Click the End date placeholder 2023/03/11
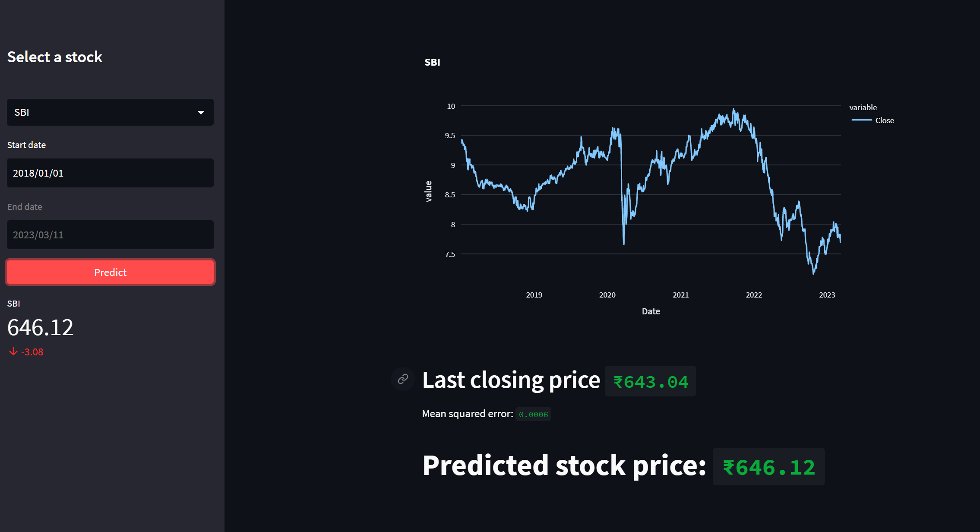This screenshot has height=532, width=980. point(110,234)
